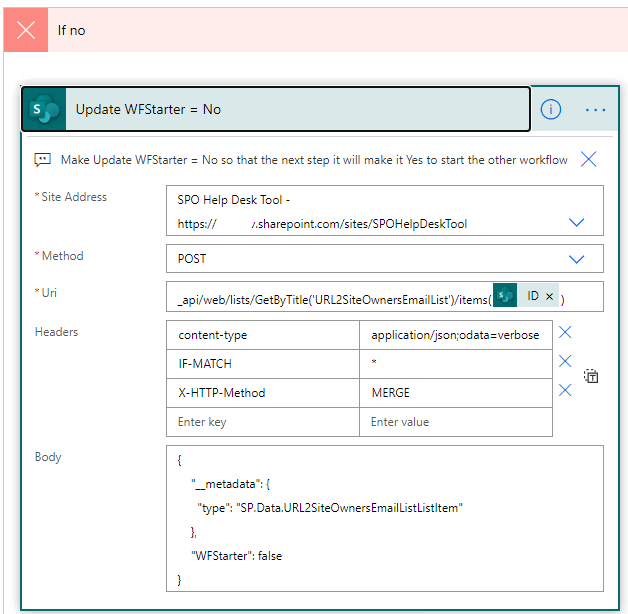This screenshot has height=614, width=628.
Task: Open the info icon for Update WFStarter
Action: tap(551, 109)
